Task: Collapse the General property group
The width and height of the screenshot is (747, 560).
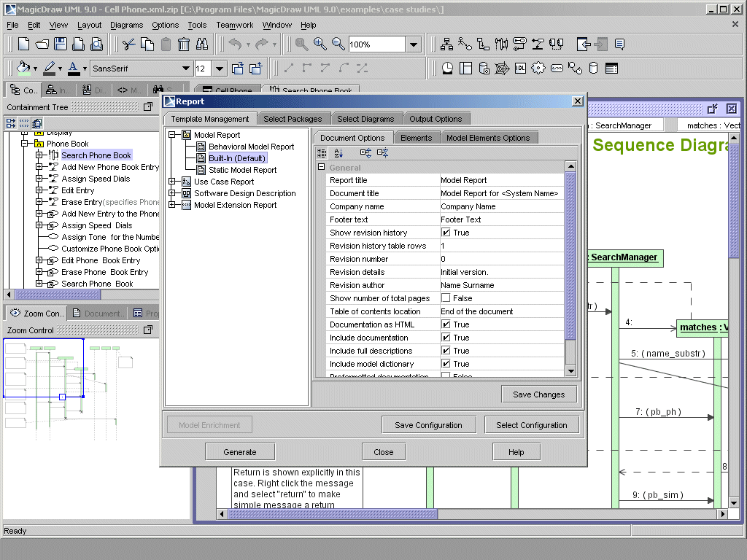Action: point(322,167)
